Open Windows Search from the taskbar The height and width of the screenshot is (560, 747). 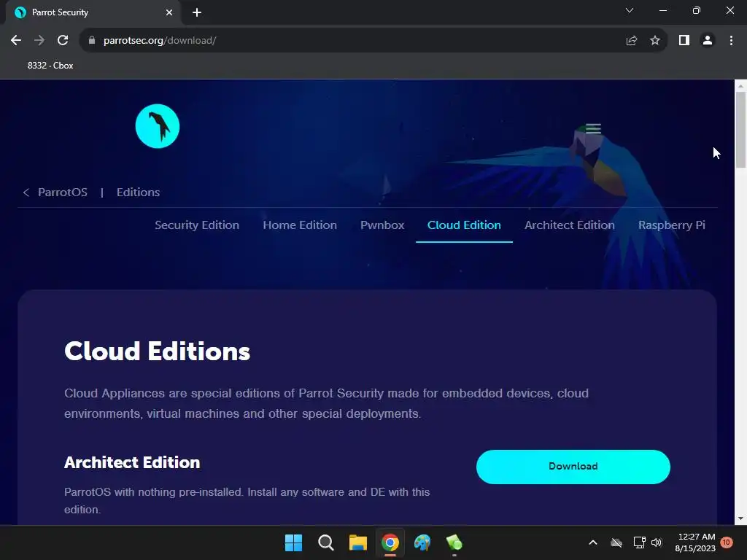pyautogui.click(x=326, y=542)
